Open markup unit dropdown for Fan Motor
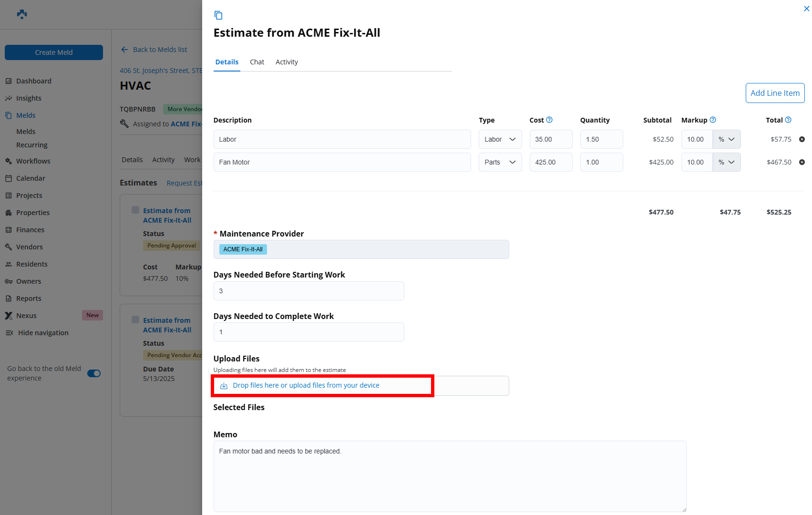 pyautogui.click(x=726, y=162)
